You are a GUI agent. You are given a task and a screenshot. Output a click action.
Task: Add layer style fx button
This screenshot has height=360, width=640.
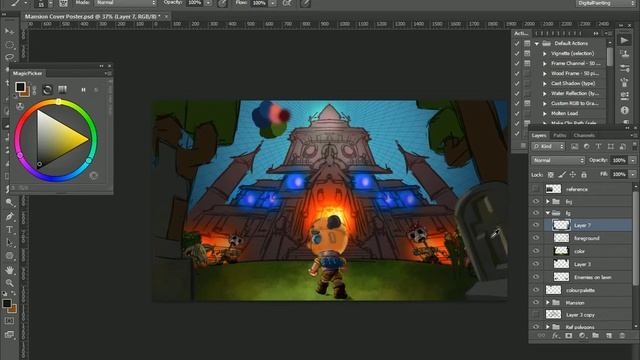[x=555, y=336]
